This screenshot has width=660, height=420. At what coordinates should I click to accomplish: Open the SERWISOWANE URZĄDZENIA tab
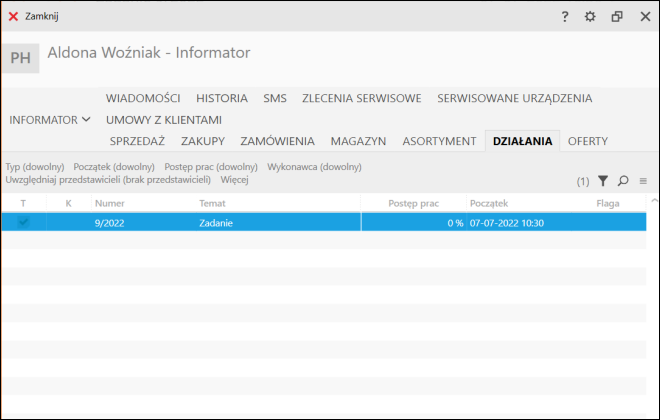tap(514, 98)
